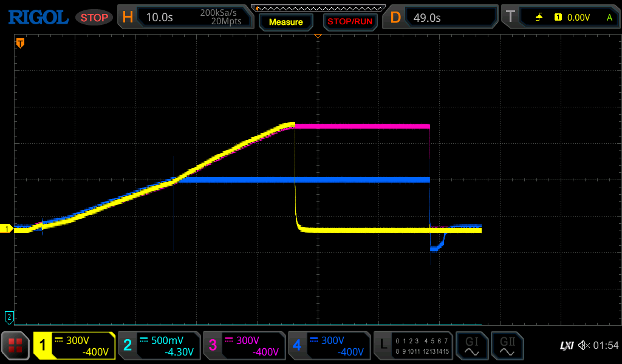Click the LXI network status icon
Image resolution: width=622 pixels, height=364 pixels.
coord(566,346)
